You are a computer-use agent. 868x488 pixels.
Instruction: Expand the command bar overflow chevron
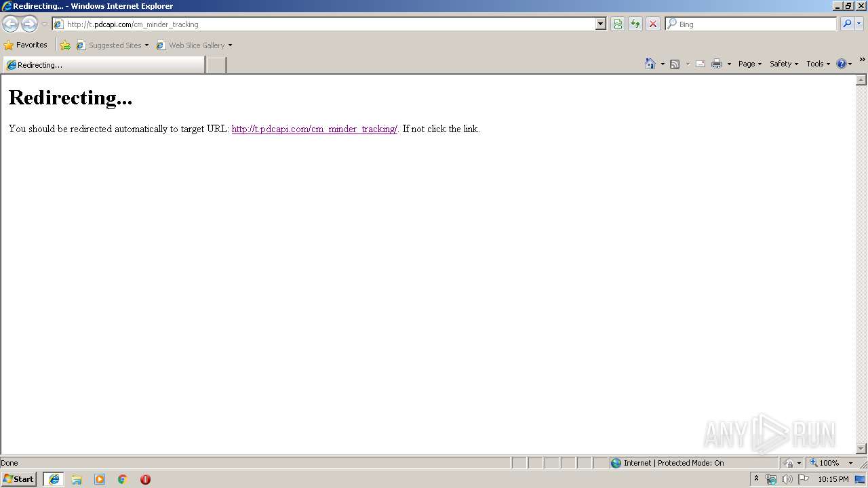click(x=862, y=60)
